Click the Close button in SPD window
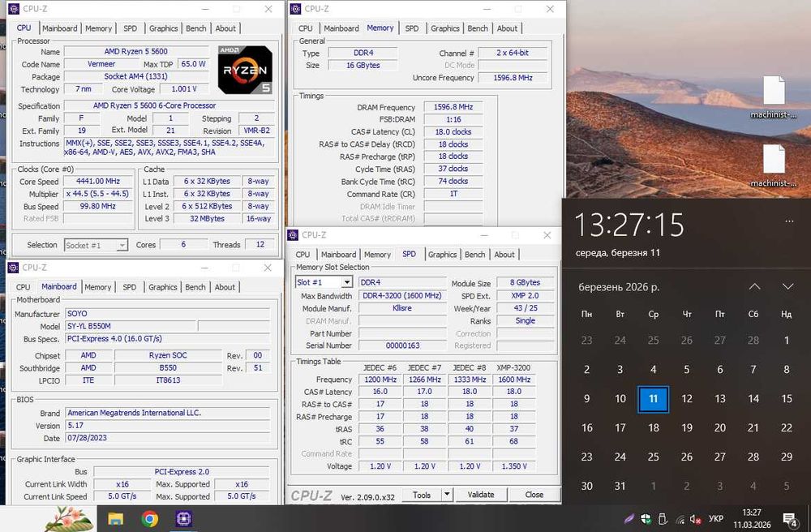The height and width of the screenshot is (532, 811). (x=534, y=495)
